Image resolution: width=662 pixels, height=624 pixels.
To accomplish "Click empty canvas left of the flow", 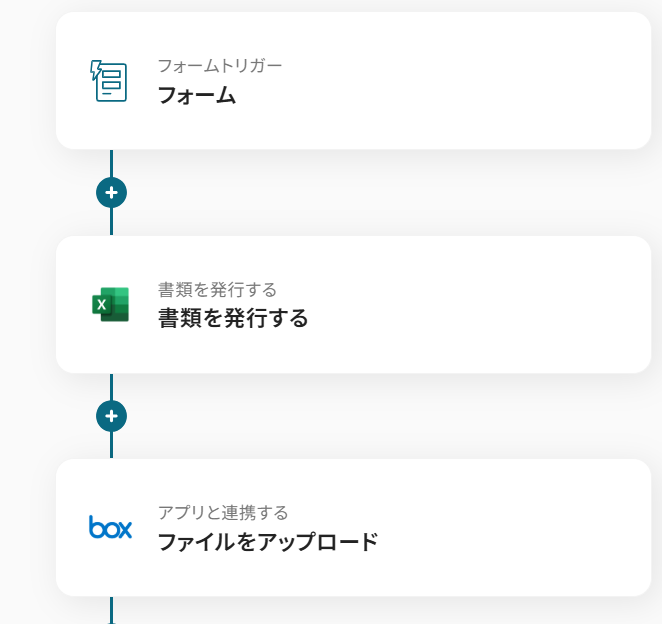I will click(x=26, y=300).
